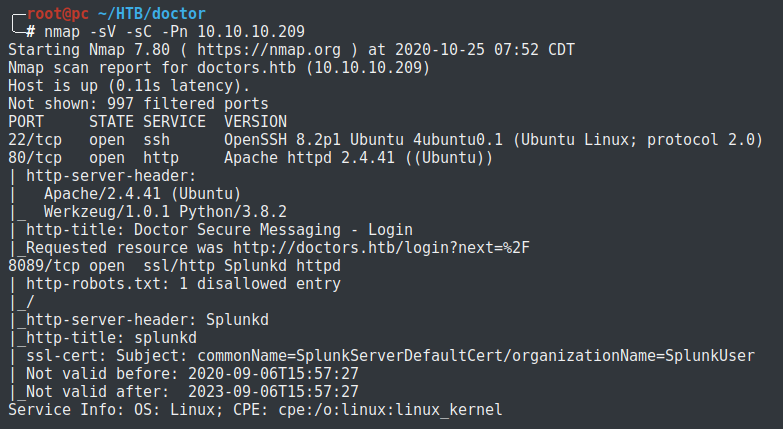This screenshot has width=783, height=429.
Task: Click the http://doctors.htb/login redirect URL
Action: 328,247
